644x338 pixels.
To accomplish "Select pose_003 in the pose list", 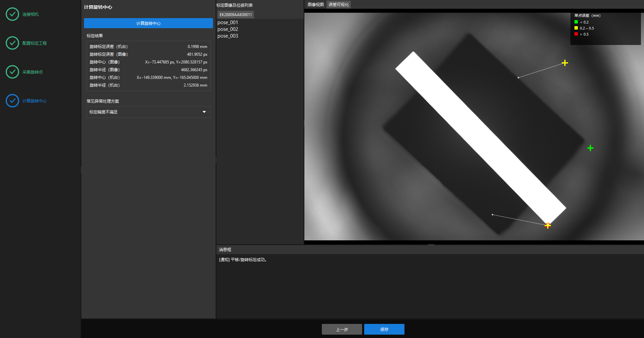I will click(x=228, y=36).
